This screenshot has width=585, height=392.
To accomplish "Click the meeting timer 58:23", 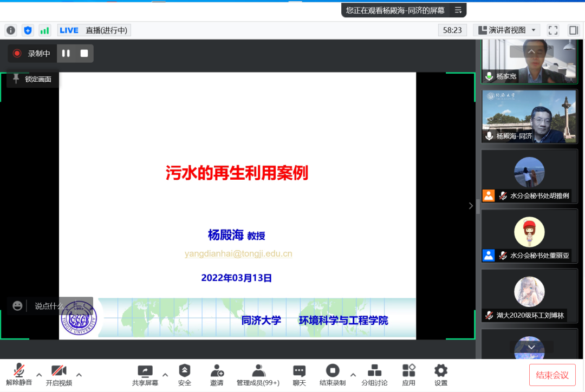I will 452,30.
